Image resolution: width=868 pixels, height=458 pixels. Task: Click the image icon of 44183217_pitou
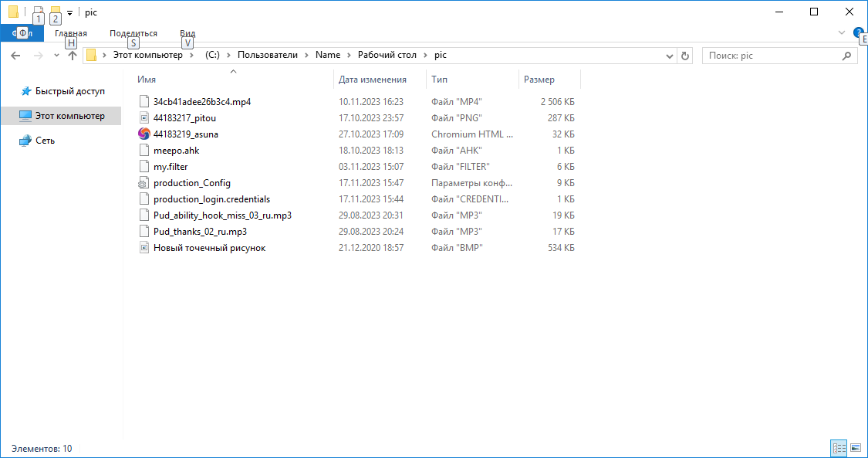point(144,117)
